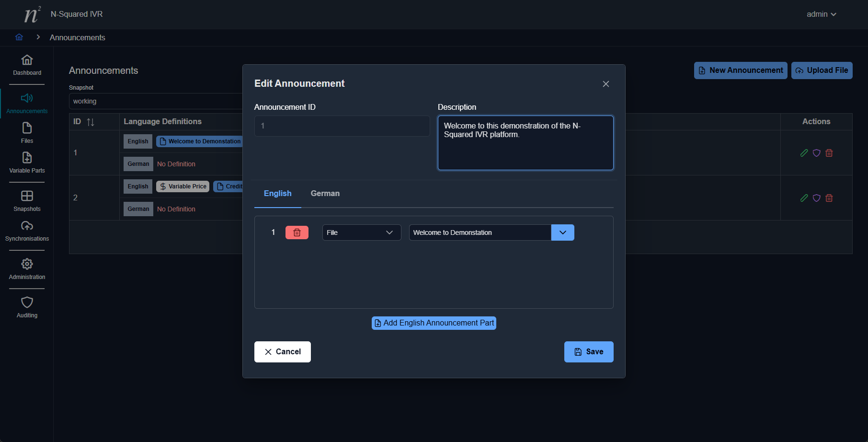The image size is (868, 442).
Task: Cancel the Edit Announcement dialog
Action: (282, 352)
